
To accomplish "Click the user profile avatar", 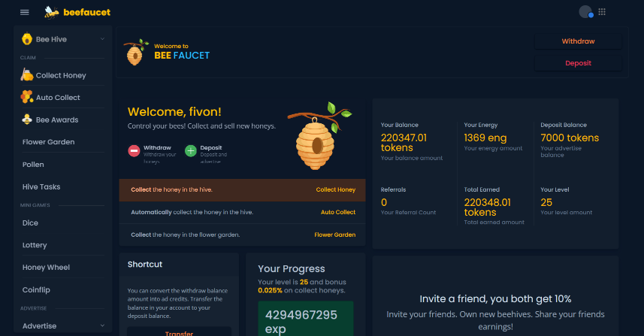I will click(x=585, y=12).
